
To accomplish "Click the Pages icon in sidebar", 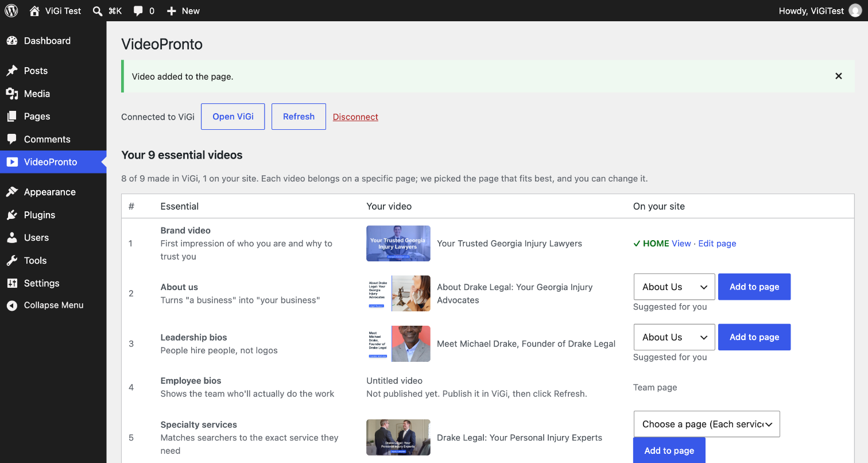I will click(12, 116).
